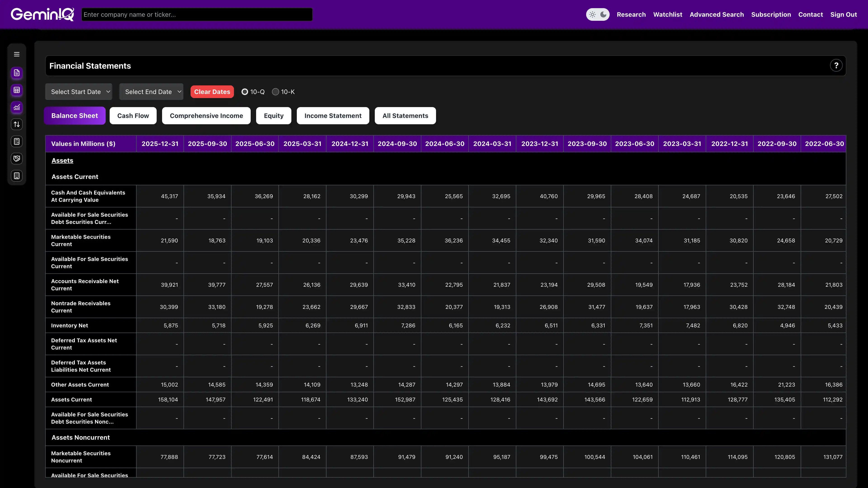Click the Clear Dates button
This screenshot has height=488, width=868.
pyautogui.click(x=212, y=91)
